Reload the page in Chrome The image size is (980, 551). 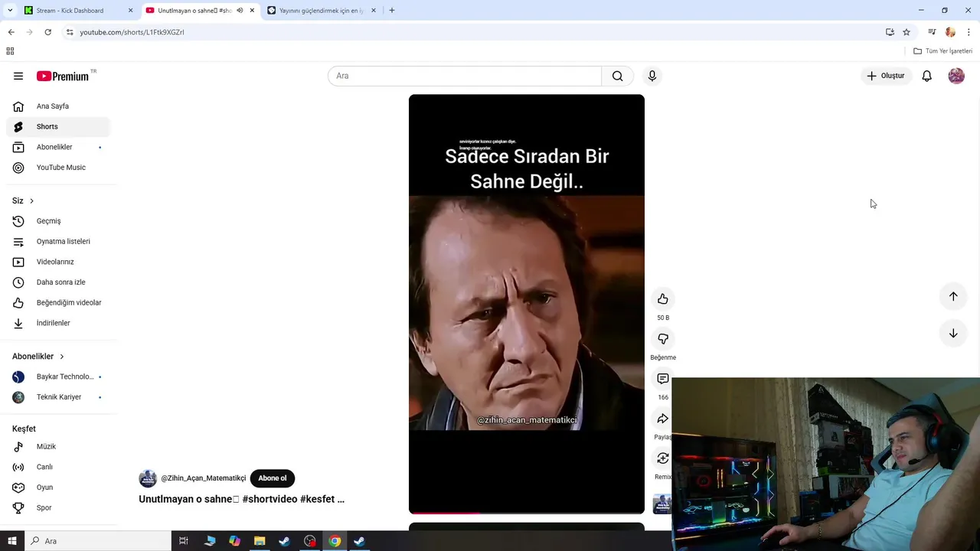(x=47, y=32)
